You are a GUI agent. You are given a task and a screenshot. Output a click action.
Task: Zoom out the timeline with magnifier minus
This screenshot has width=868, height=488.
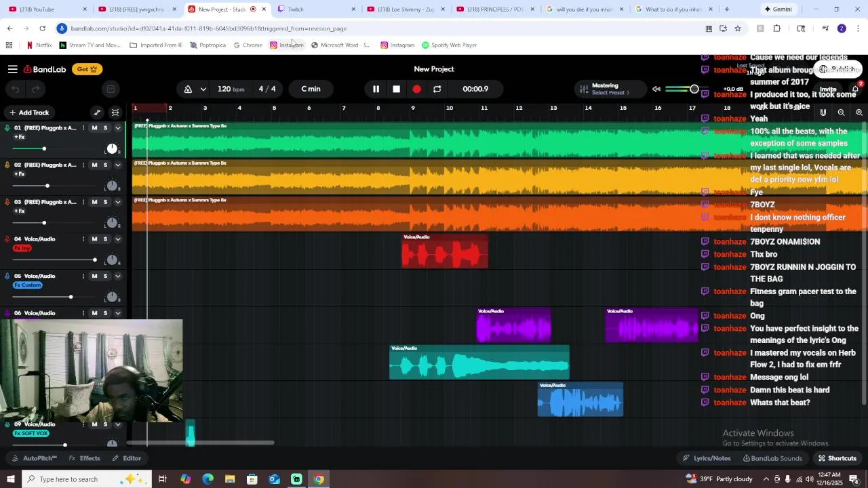(842, 113)
